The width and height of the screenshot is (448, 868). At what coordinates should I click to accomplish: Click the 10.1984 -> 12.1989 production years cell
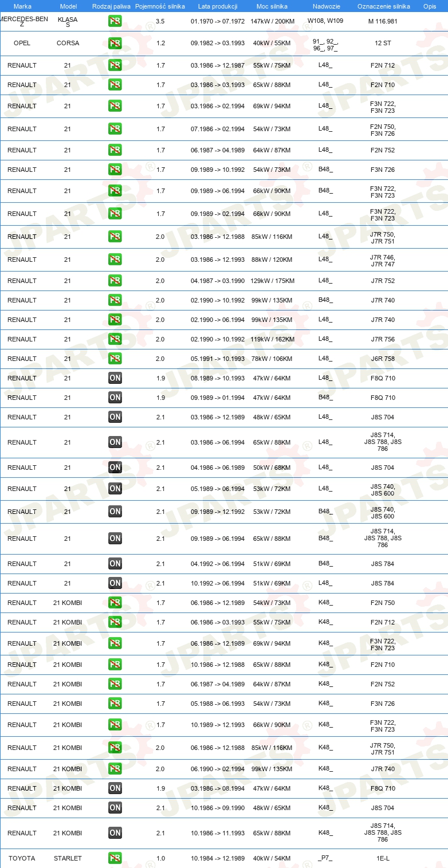pyautogui.click(x=218, y=858)
